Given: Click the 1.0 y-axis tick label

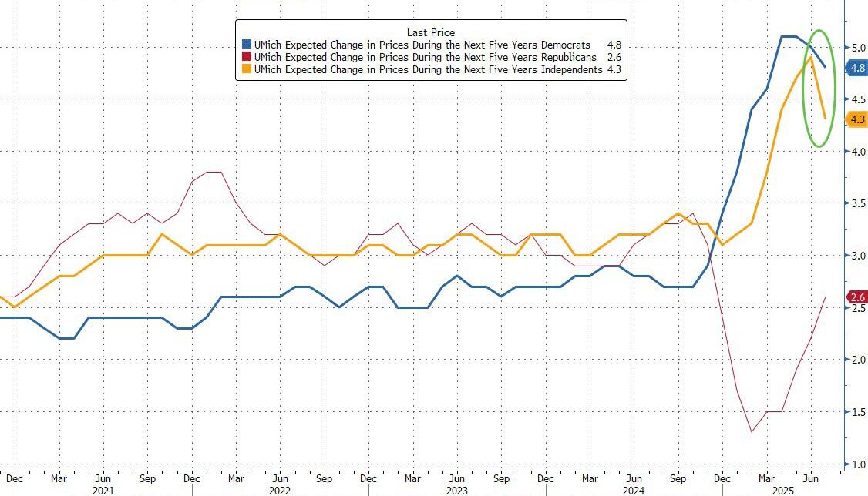Looking at the screenshot, I should point(856,464).
